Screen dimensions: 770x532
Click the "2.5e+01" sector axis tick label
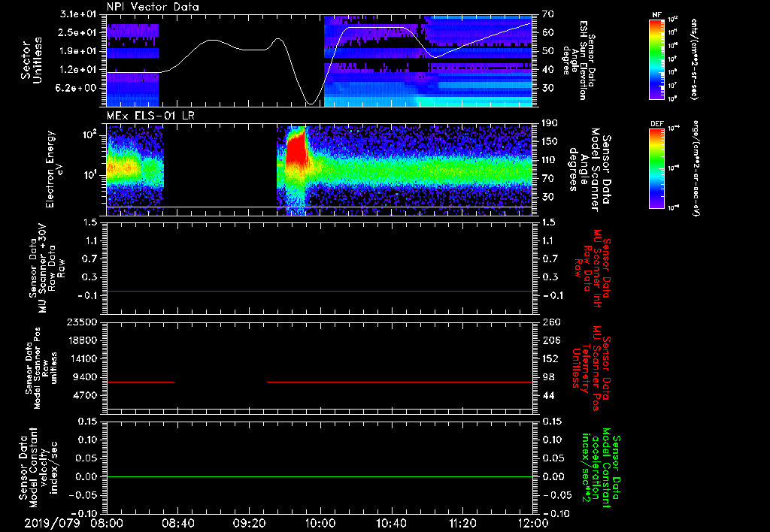tap(78, 32)
